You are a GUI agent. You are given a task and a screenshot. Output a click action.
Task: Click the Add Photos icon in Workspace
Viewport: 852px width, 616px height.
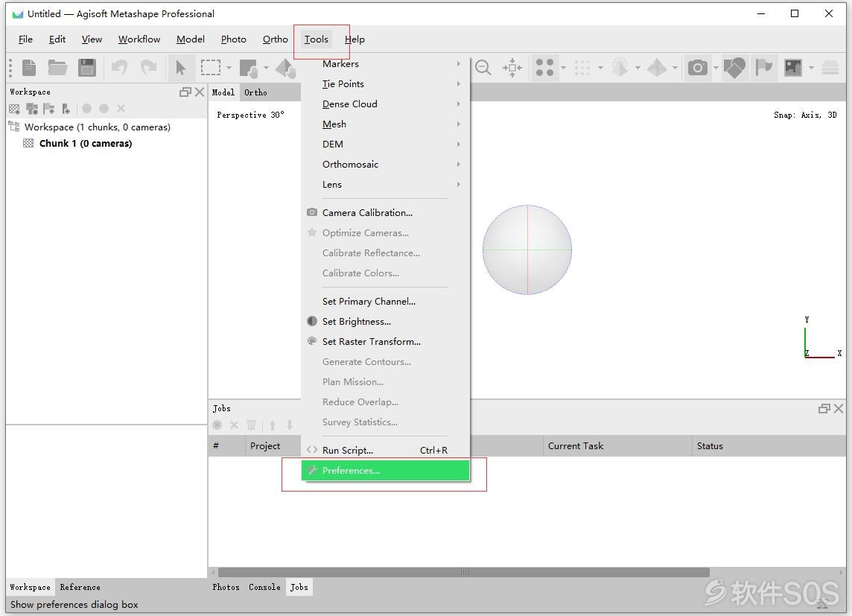[x=32, y=109]
